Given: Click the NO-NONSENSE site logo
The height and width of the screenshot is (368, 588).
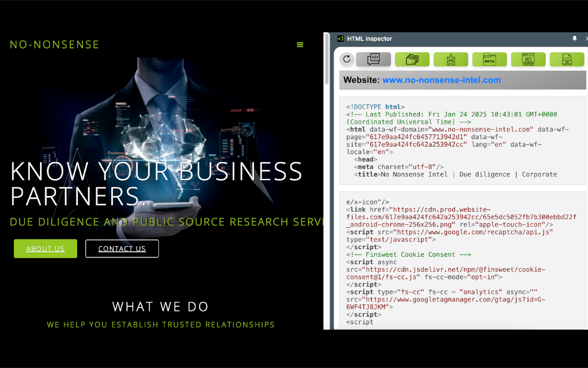Looking at the screenshot, I should pyautogui.click(x=55, y=45).
